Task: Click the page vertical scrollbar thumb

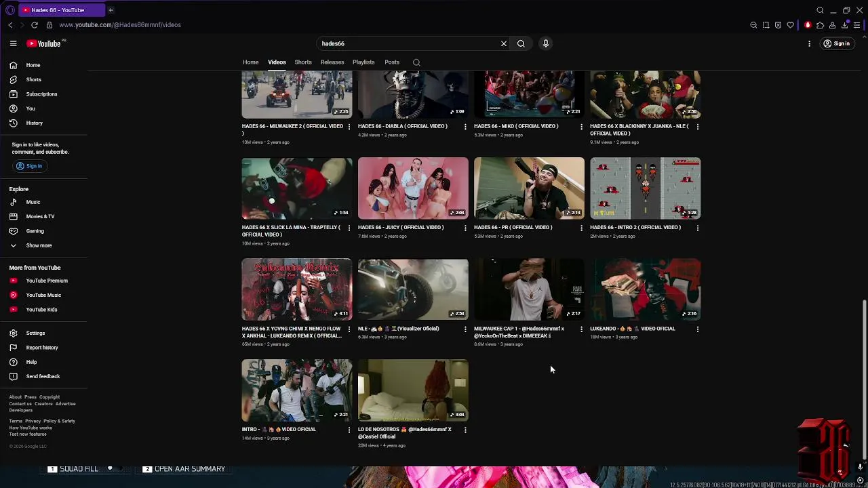Action: coord(863,380)
